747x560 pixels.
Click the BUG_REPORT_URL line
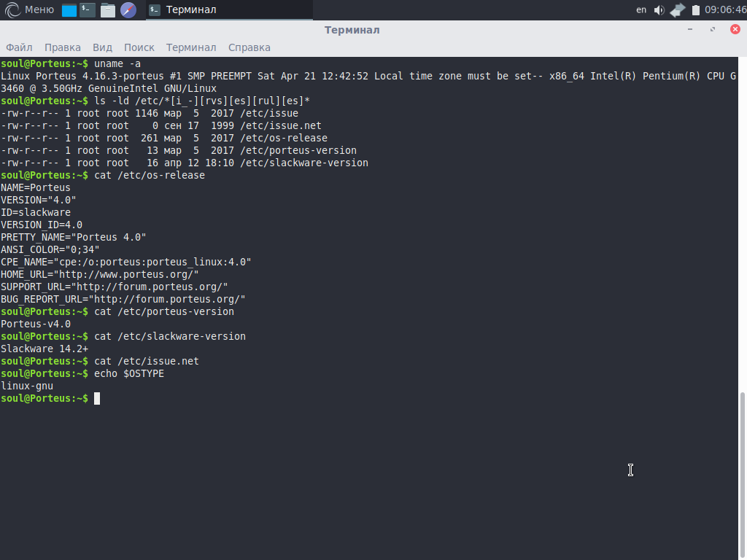123,299
